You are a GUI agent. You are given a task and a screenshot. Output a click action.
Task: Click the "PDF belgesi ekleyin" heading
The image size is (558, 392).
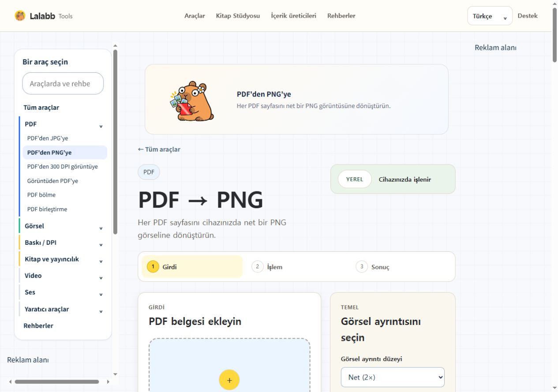pyautogui.click(x=195, y=321)
